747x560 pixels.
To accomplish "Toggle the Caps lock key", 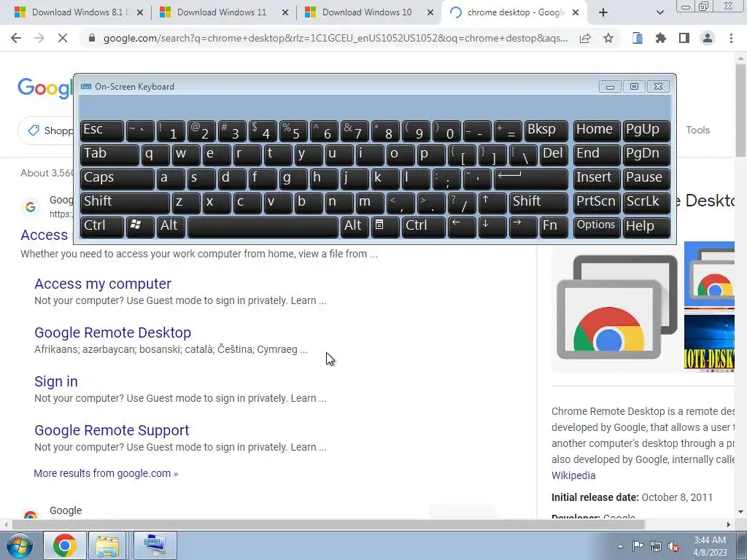I will 117,179.
